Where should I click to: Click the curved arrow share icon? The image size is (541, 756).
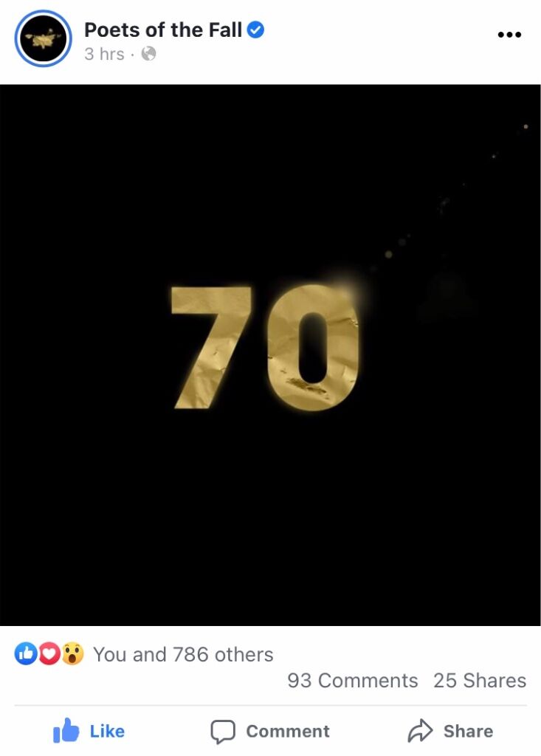421,730
